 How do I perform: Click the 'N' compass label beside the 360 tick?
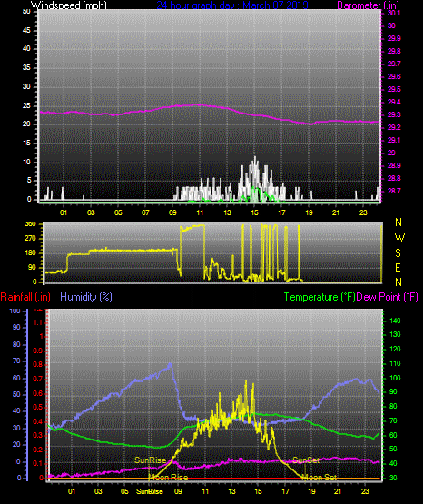tap(398, 222)
